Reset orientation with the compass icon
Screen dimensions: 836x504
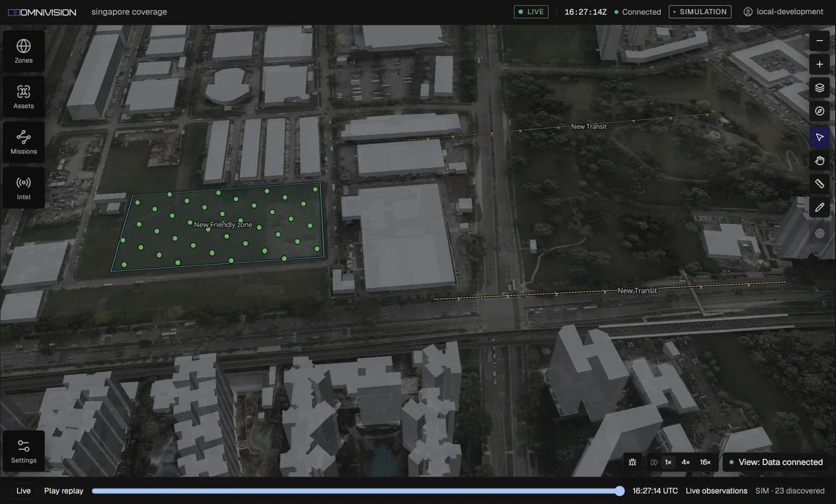tap(819, 111)
